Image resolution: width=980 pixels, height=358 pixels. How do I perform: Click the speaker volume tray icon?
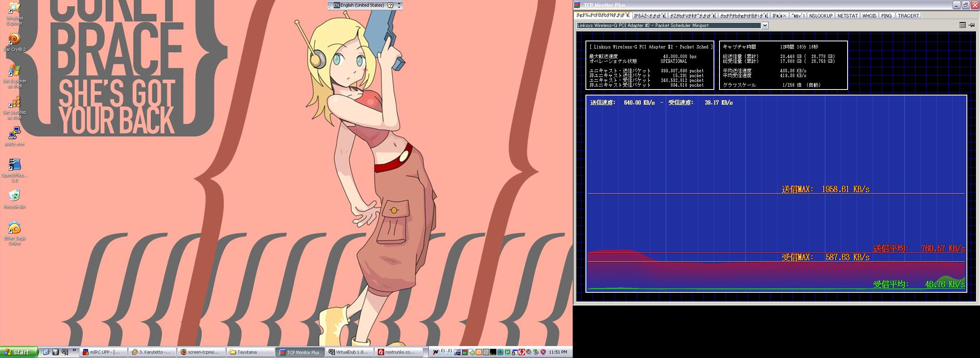[529, 352]
